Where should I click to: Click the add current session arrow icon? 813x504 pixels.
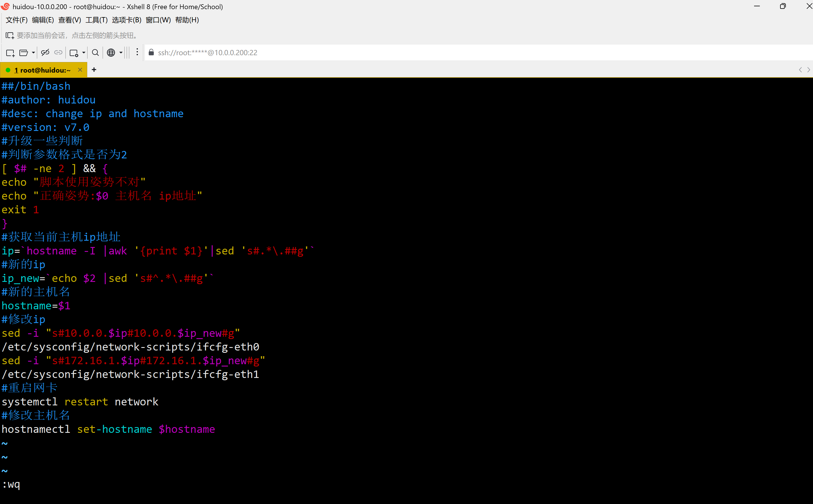(10, 35)
